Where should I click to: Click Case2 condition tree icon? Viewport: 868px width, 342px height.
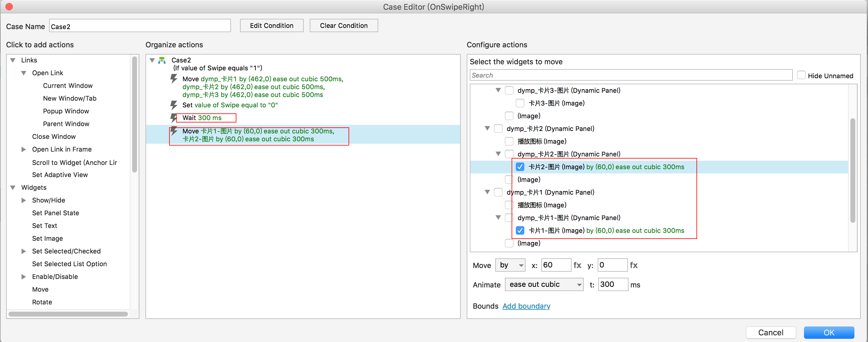click(x=162, y=60)
